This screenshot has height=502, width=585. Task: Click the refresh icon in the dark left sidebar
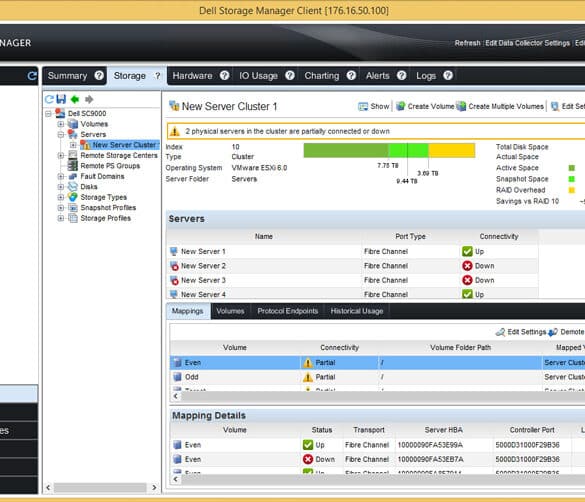32,76
